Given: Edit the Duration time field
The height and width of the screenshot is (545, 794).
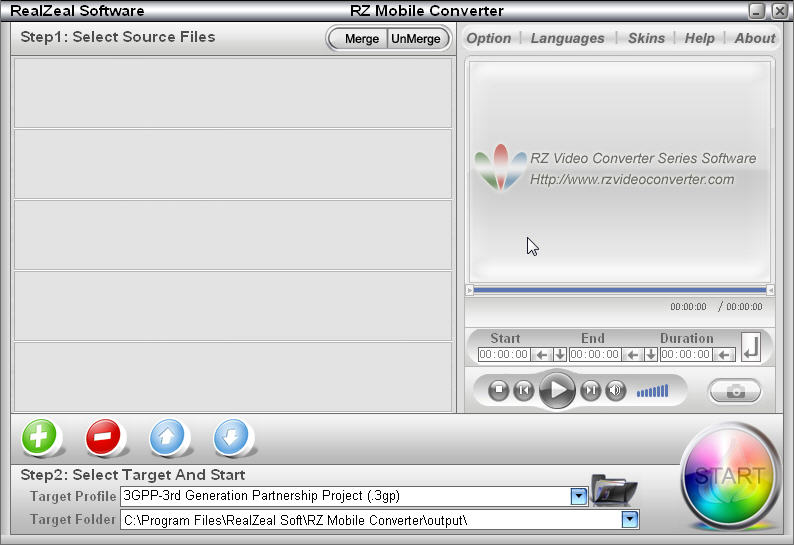Looking at the screenshot, I should [686, 355].
